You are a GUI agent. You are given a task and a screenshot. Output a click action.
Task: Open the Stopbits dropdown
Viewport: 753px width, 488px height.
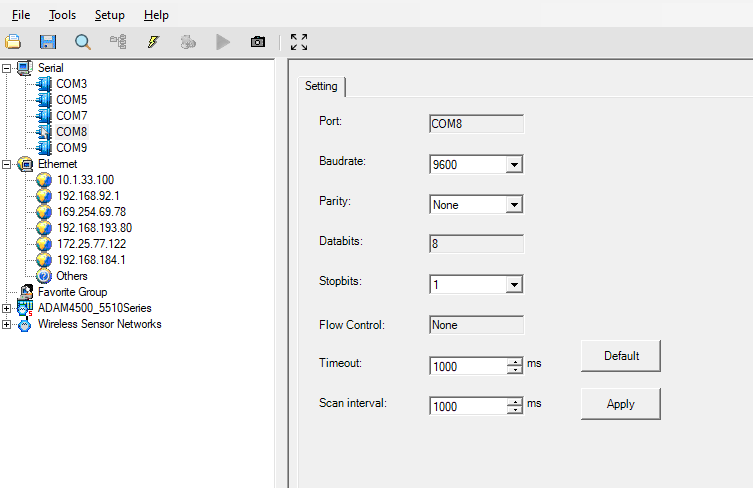(514, 284)
